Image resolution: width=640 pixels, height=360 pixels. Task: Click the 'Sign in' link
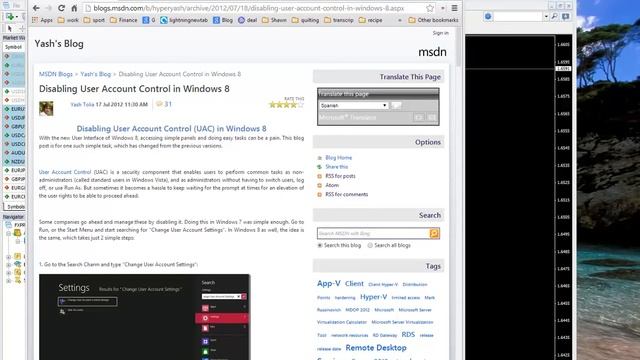440,33
